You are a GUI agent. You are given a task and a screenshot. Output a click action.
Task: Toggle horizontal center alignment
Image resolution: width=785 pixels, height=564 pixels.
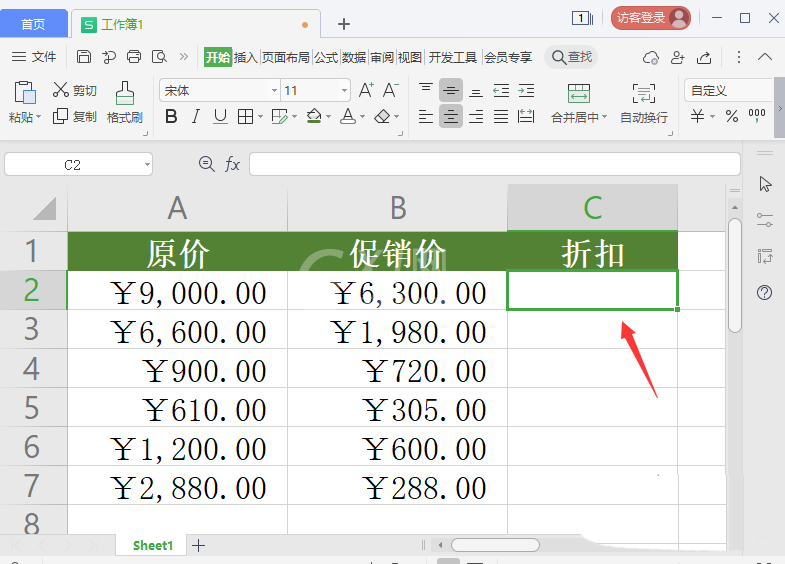pos(451,117)
